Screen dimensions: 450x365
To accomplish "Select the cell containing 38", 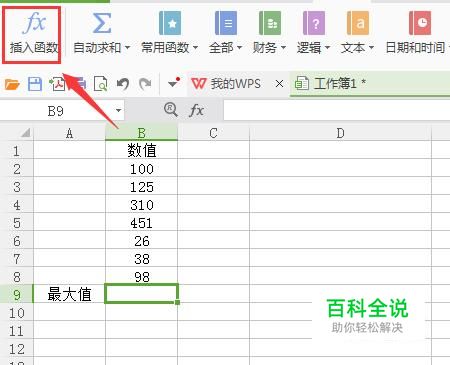I will pyautogui.click(x=141, y=259).
